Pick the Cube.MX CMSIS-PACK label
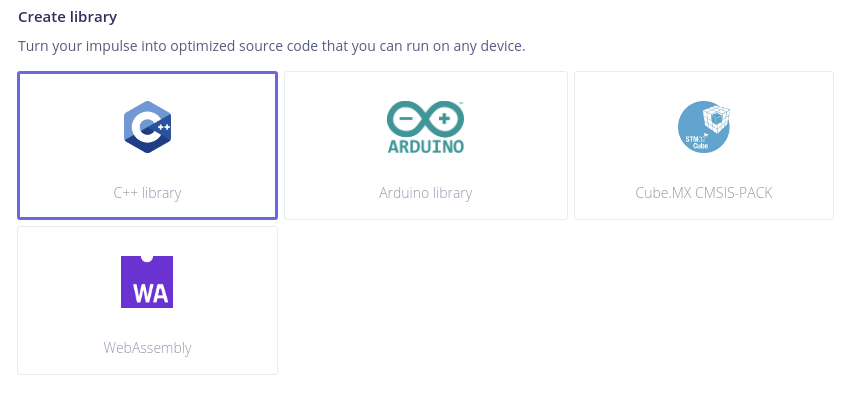This screenshot has height=396, width=849. [704, 193]
